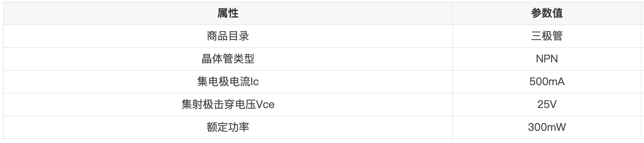The width and height of the screenshot is (644, 143).
Task: Click the text 三极管
Action: (x=547, y=36)
